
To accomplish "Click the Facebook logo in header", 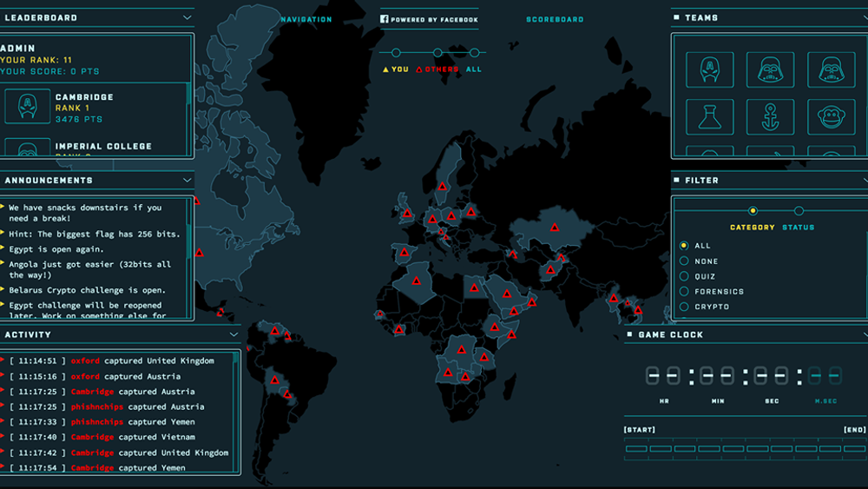I will pyautogui.click(x=384, y=19).
